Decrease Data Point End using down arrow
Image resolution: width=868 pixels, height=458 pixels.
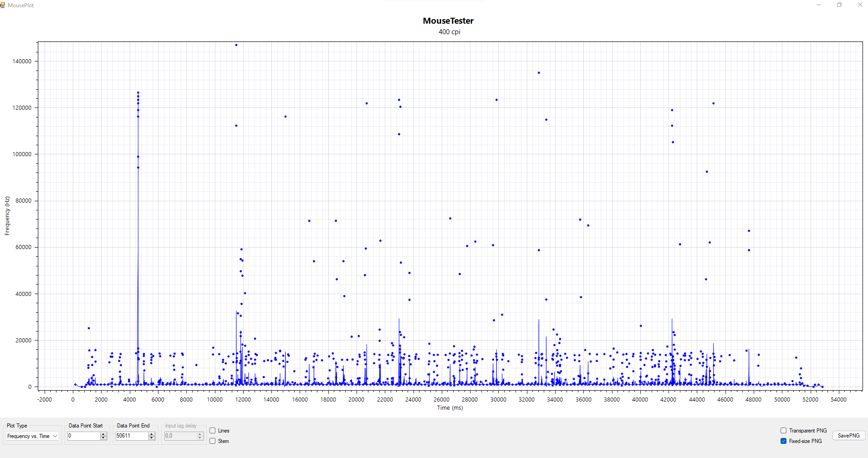(152, 438)
